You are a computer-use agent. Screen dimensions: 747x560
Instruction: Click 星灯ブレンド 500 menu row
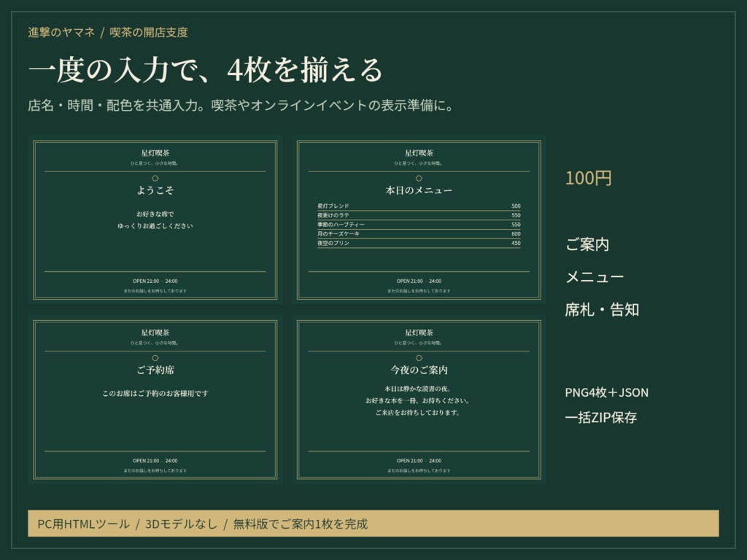click(x=419, y=206)
